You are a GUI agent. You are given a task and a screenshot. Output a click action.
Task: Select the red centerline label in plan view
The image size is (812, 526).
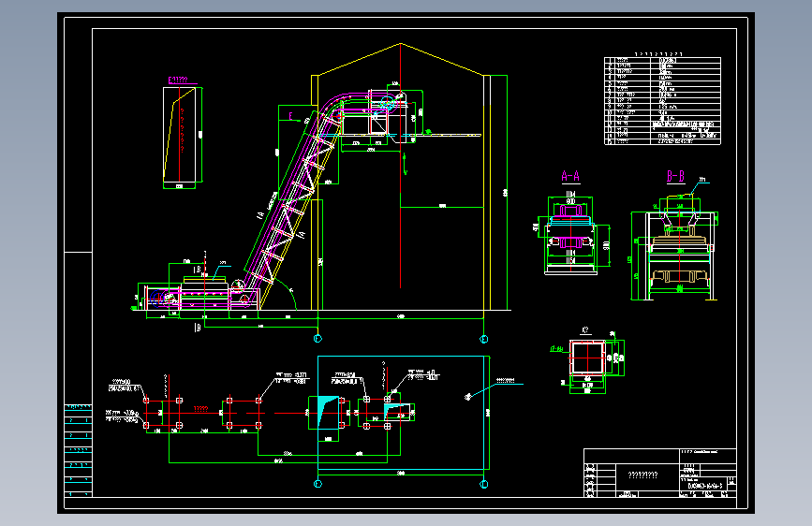[x=201, y=409]
